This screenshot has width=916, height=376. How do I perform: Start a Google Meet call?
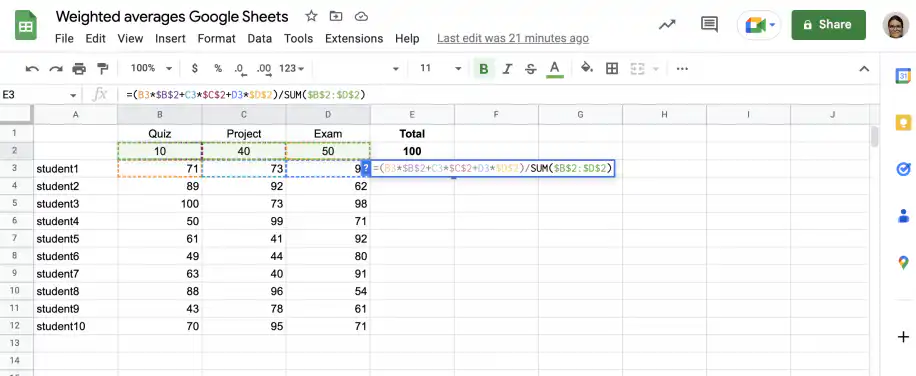pos(755,25)
